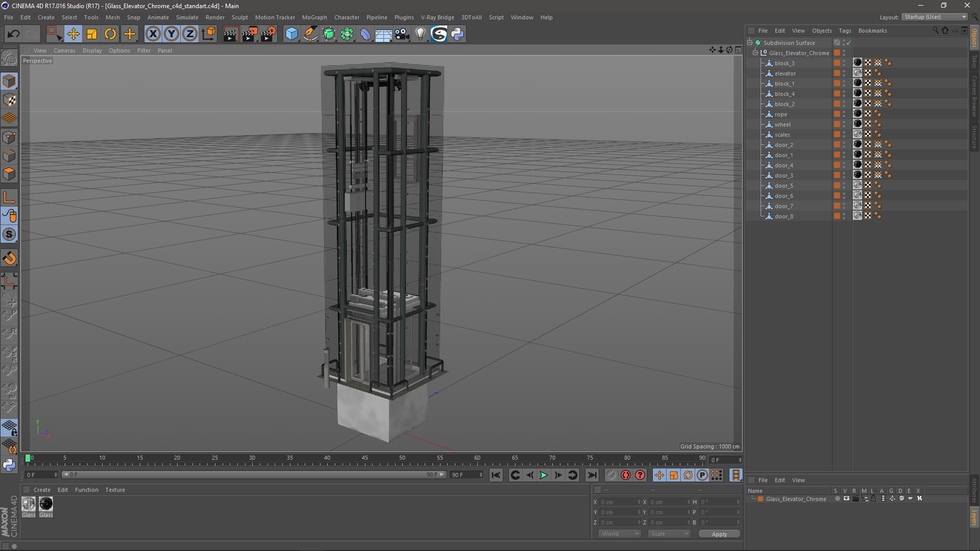
Task: Click the Apply button
Action: [x=719, y=534]
